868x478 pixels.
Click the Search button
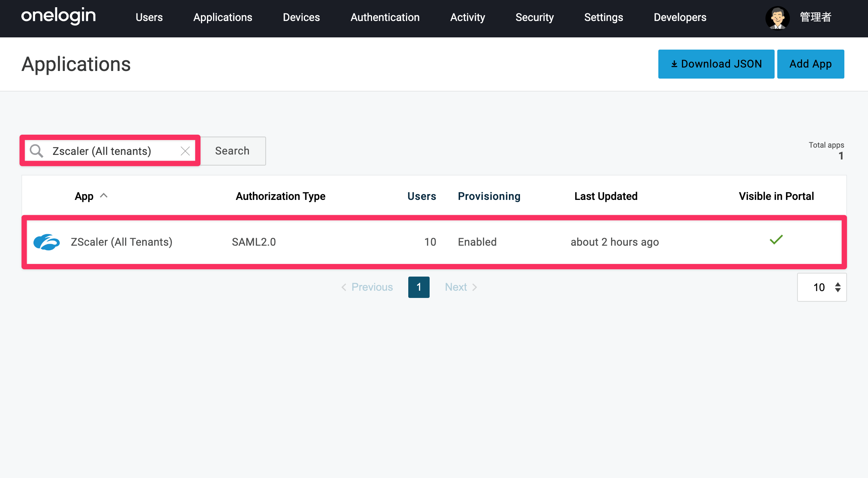233,151
